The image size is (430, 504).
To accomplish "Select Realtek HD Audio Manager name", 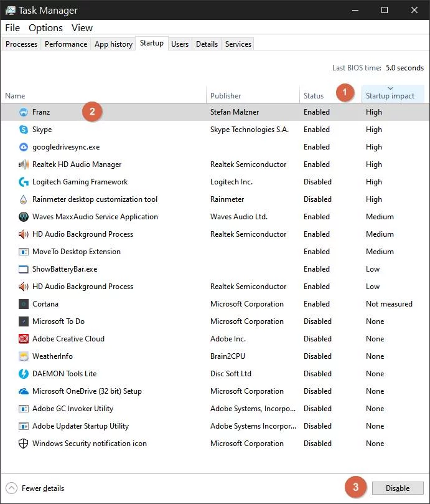I will pos(77,164).
